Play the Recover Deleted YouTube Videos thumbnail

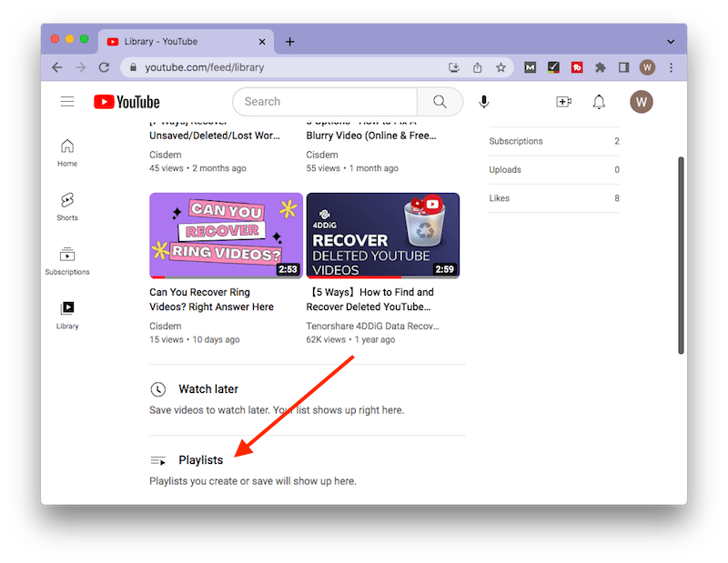pyautogui.click(x=383, y=235)
